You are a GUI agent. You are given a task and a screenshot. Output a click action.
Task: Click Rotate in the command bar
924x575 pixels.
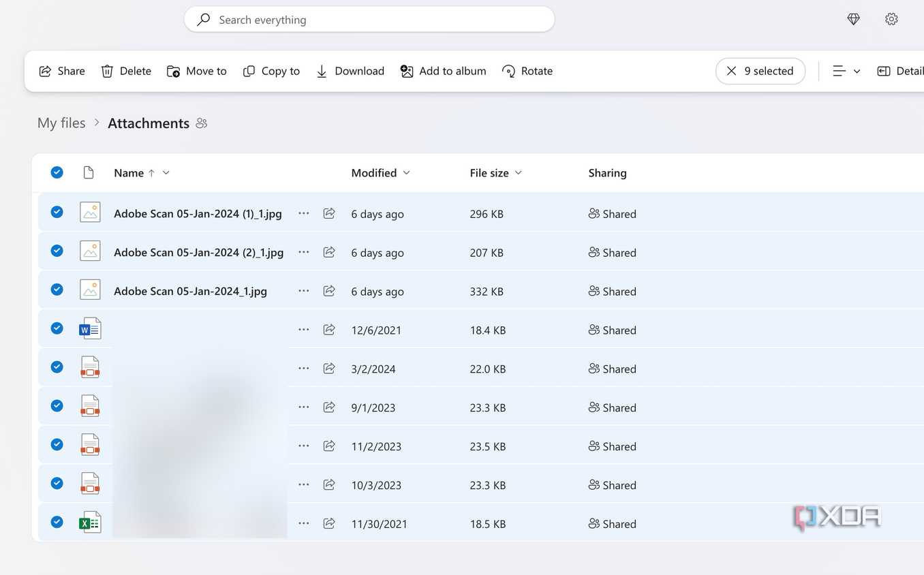(x=527, y=71)
